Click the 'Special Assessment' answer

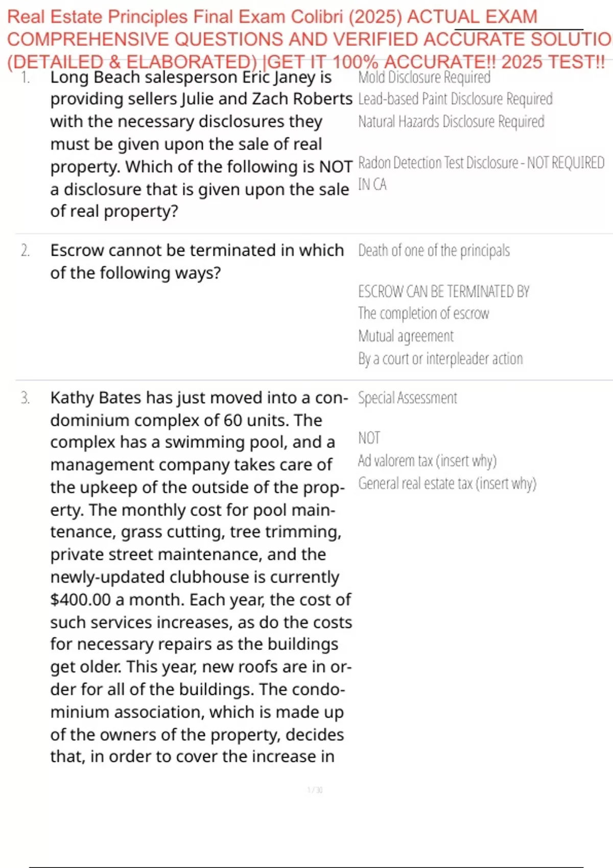[x=407, y=398]
